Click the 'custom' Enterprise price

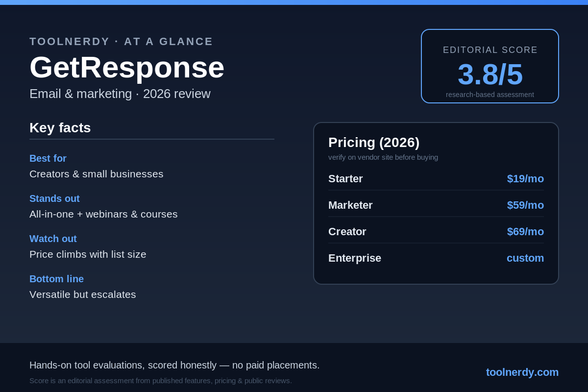(525, 258)
